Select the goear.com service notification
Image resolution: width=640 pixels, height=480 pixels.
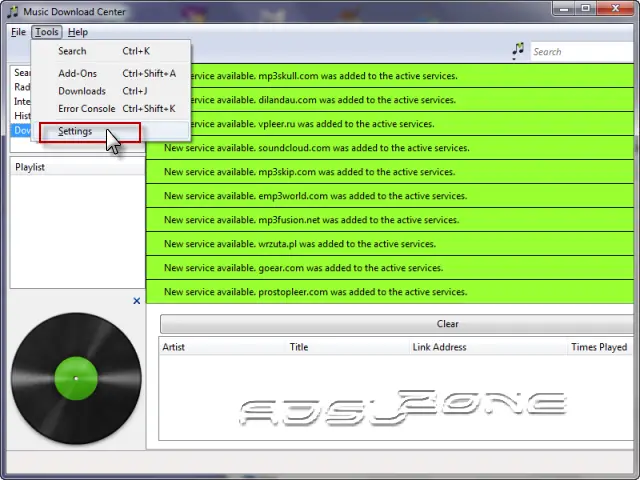[x=390, y=268]
